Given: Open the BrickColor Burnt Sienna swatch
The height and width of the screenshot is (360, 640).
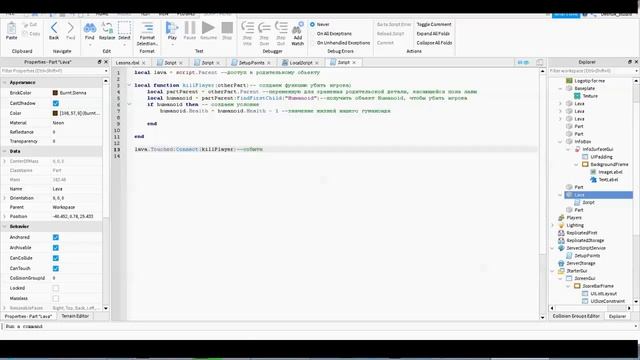Looking at the screenshot, I should pos(55,93).
